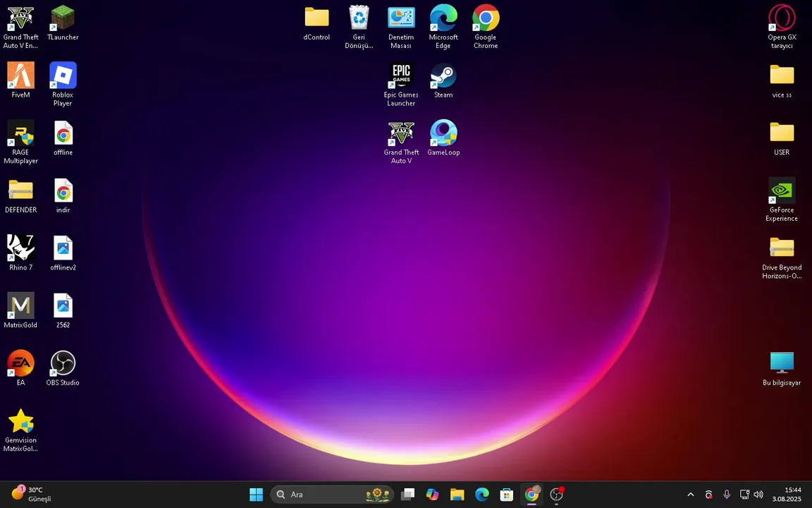Open the Windows Start menu

point(256,495)
